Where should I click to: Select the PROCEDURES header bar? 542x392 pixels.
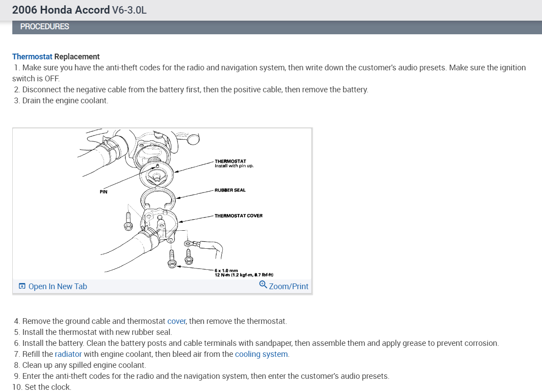tap(277, 27)
